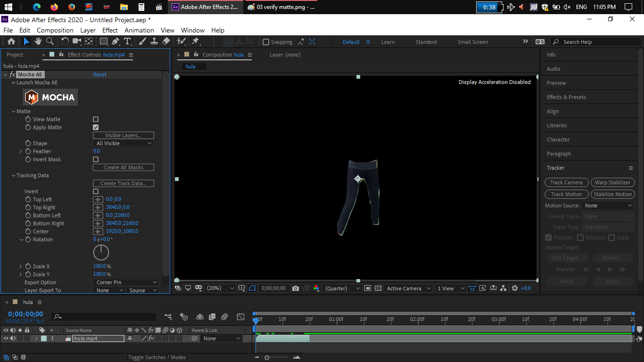The width and height of the screenshot is (644, 362).
Task: Open the Shape 'All Visible' dropdown
Action: (124, 143)
